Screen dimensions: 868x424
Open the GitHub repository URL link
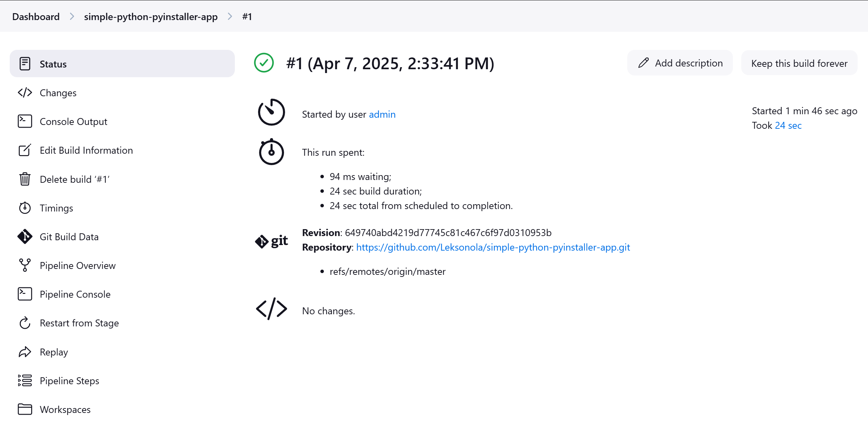tap(493, 247)
